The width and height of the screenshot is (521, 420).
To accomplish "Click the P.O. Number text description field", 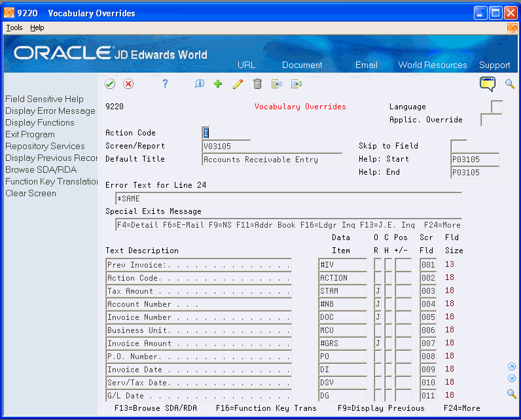I will (x=199, y=357).
